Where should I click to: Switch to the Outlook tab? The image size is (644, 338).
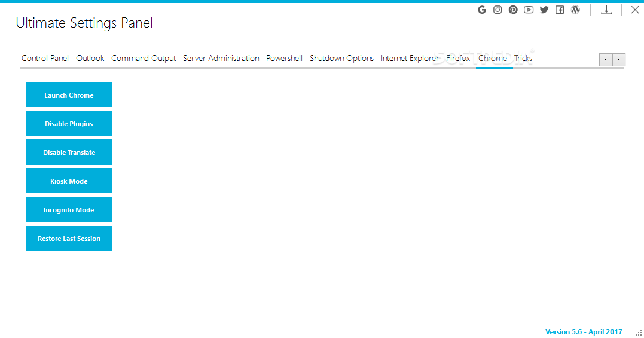pos(90,58)
